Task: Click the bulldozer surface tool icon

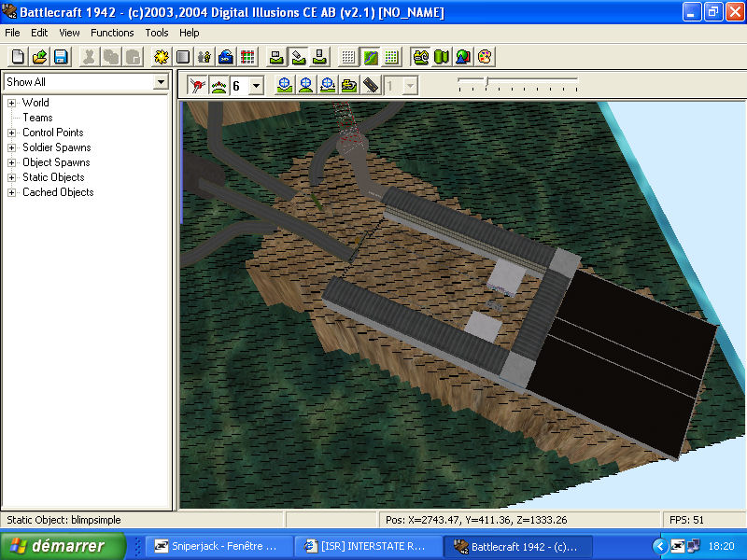Action: pyautogui.click(x=421, y=57)
